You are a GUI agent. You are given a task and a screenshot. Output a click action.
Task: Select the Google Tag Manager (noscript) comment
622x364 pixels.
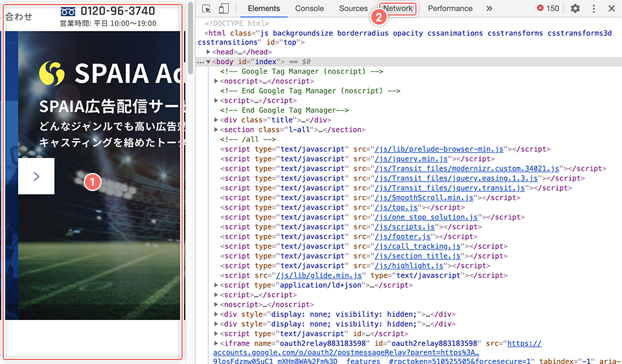[301, 71]
